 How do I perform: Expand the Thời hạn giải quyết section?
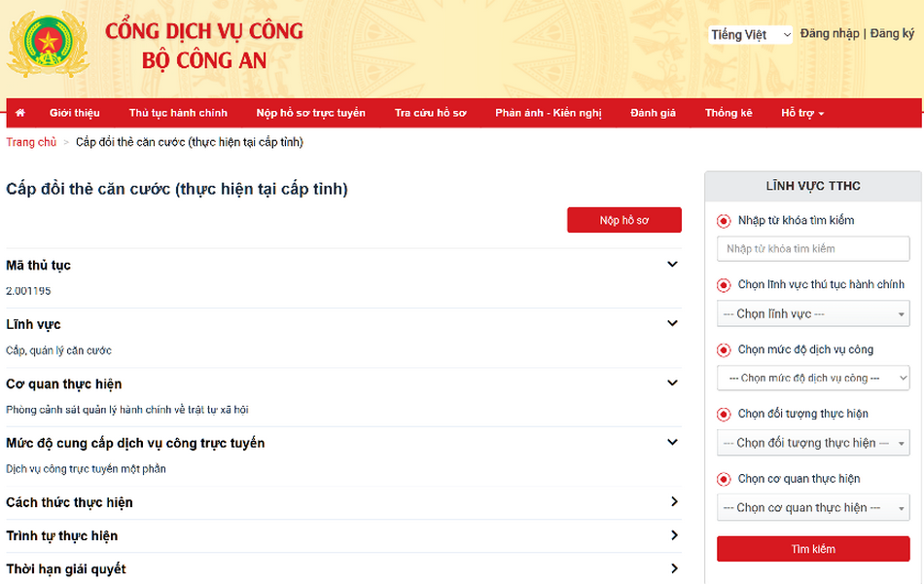pyautogui.click(x=674, y=568)
